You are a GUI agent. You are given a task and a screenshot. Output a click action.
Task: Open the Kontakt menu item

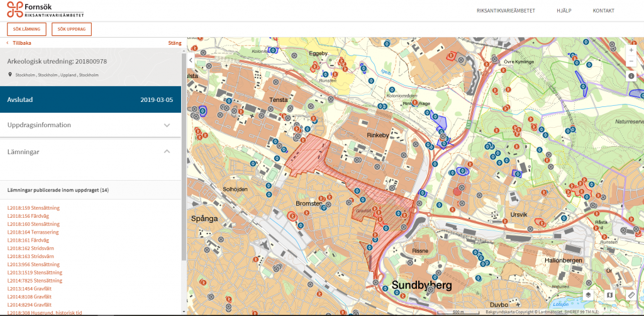coord(603,11)
